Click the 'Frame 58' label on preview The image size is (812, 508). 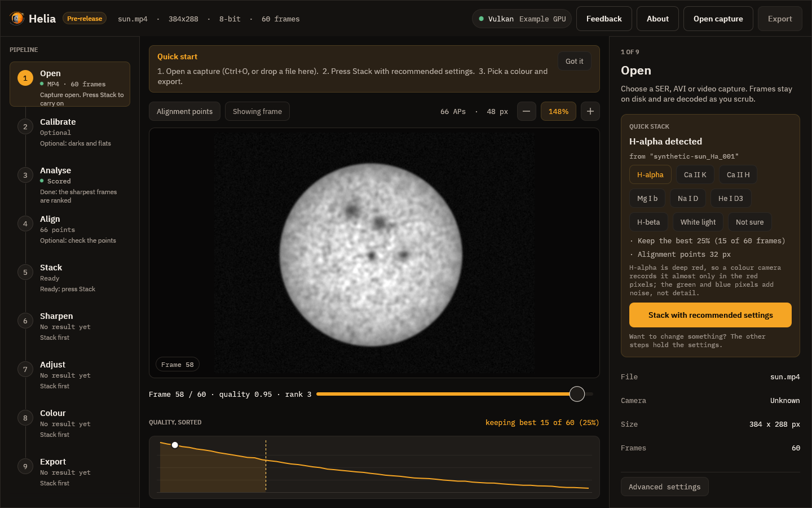(x=178, y=365)
